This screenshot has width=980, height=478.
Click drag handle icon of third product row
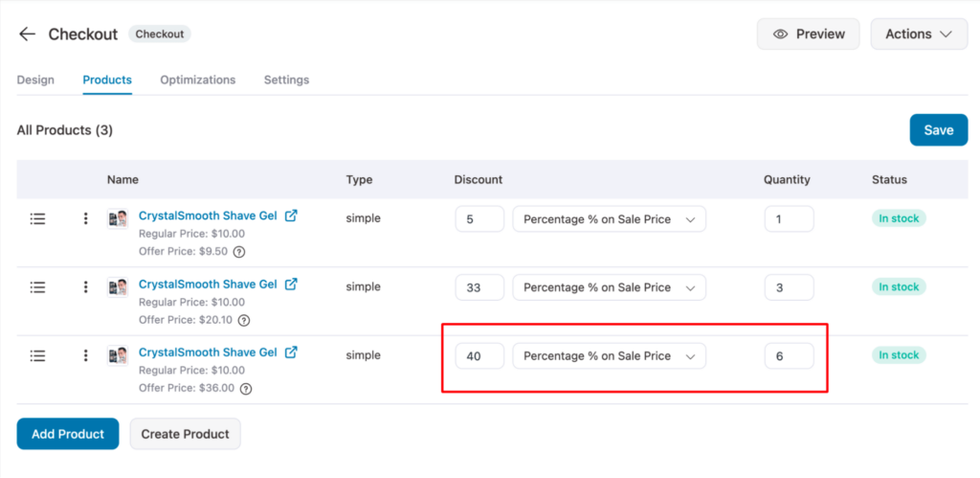(x=37, y=355)
